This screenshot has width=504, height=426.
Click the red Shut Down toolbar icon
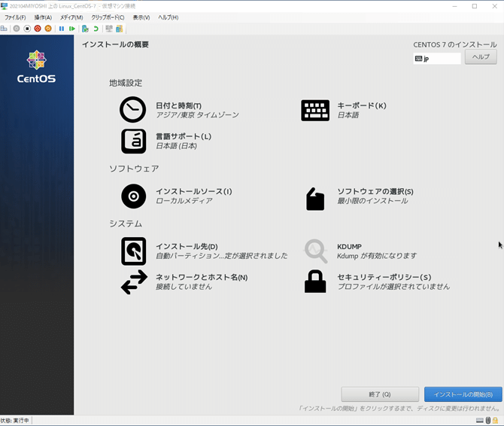pyautogui.click(x=38, y=29)
